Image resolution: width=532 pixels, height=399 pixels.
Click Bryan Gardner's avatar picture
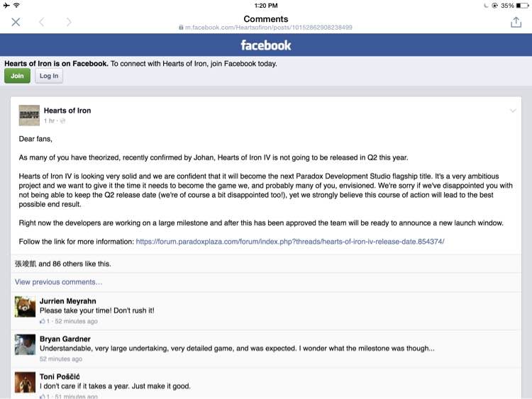[25, 344]
